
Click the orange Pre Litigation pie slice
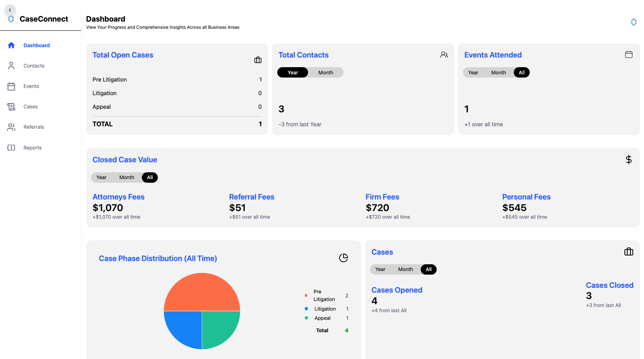[202, 292]
